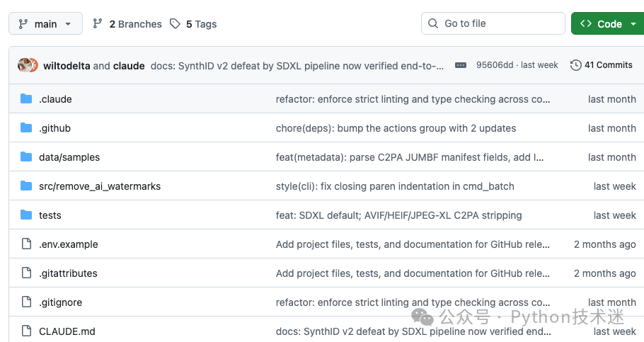Open commit hash 95606dd
The width and height of the screenshot is (644, 342).
coord(495,65)
